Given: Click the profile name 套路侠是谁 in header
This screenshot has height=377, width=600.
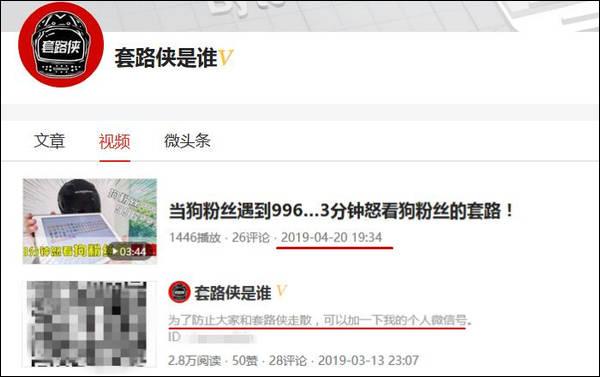Looking at the screenshot, I should click(166, 58).
